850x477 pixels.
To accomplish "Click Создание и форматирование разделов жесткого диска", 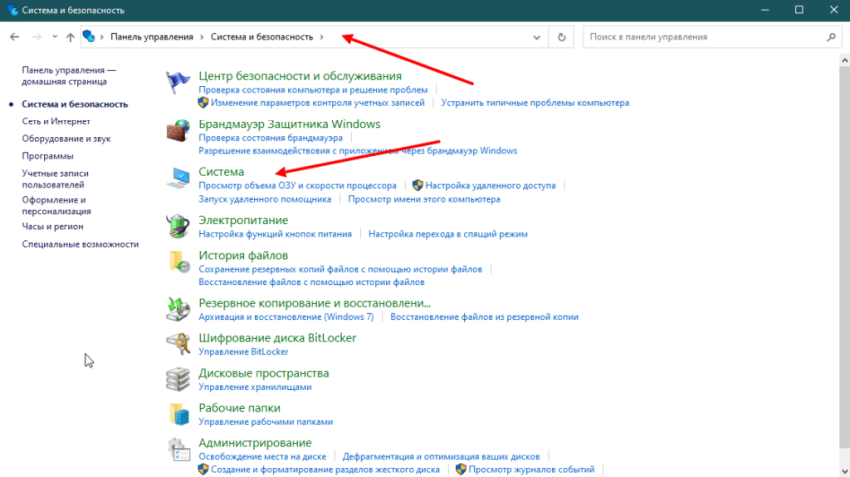I will click(x=325, y=469).
